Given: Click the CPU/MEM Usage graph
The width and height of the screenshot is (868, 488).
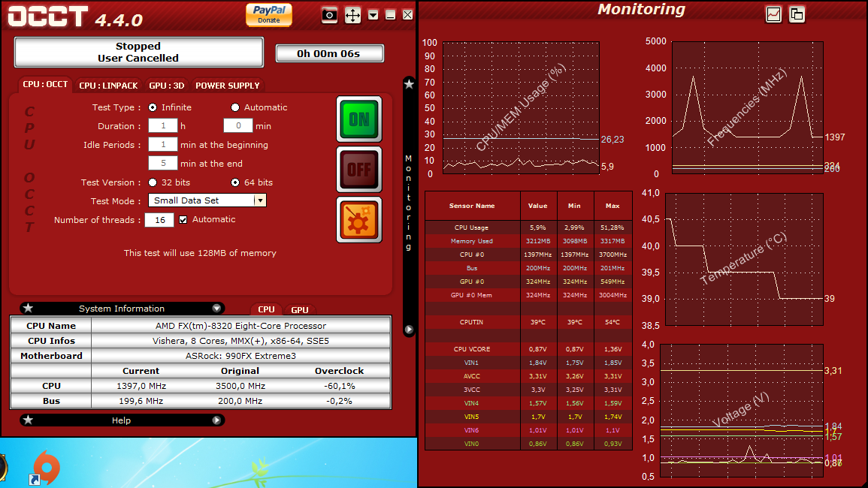Looking at the screenshot, I should point(521,108).
